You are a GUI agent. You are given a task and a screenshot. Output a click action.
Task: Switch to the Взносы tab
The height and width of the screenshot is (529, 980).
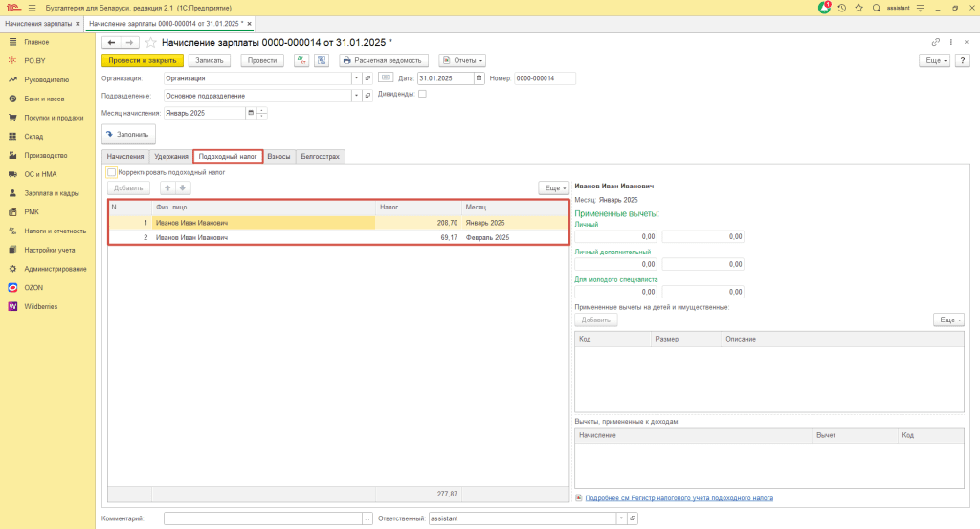(278, 156)
